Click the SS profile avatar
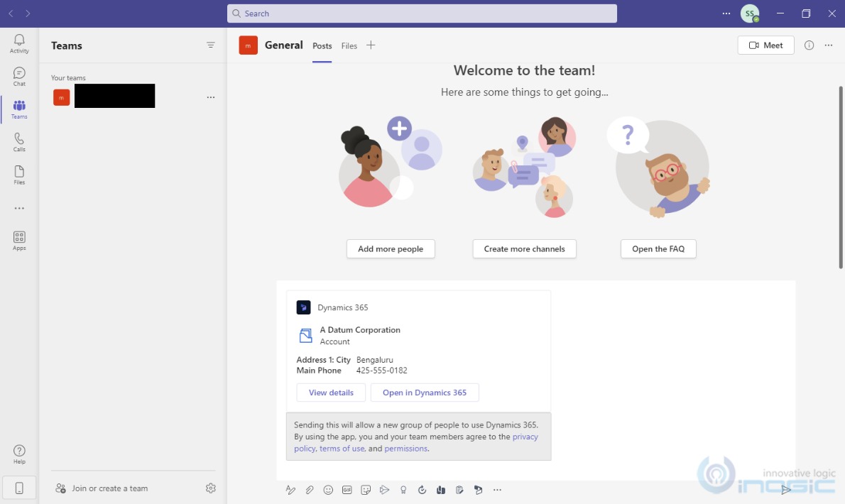 pos(750,13)
